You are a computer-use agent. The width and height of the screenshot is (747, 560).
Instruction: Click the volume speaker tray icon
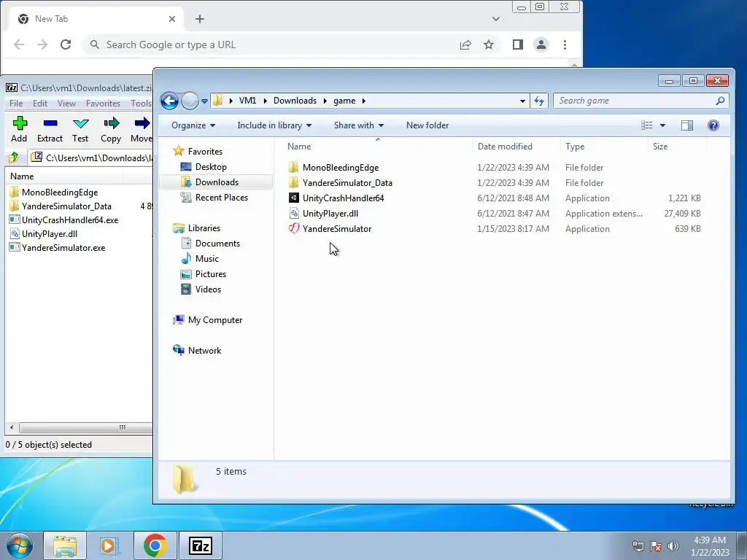(673, 546)
